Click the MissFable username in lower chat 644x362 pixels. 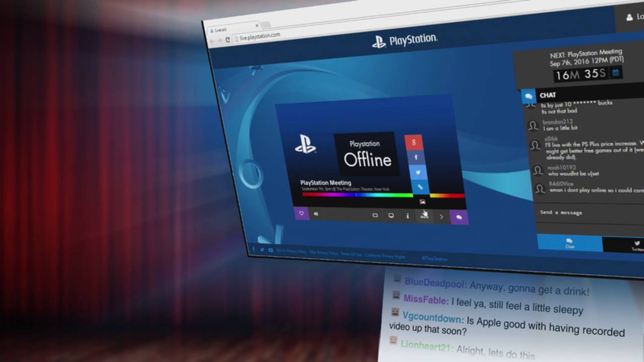coord(426,300)
